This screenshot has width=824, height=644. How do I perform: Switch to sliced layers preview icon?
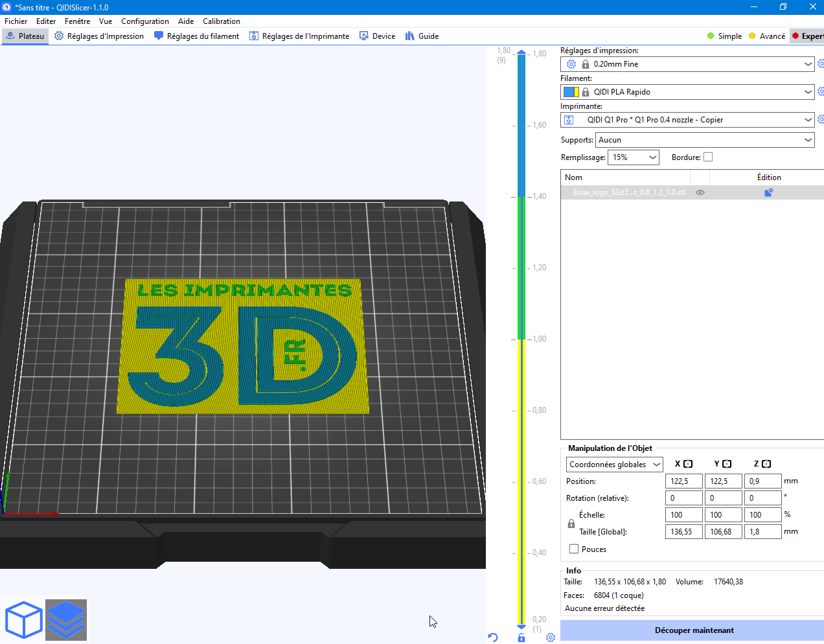[66, 619]
